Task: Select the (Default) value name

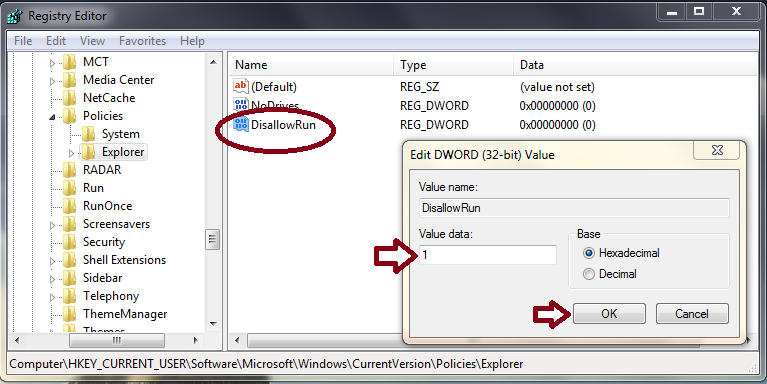Action: pos(273,87)
